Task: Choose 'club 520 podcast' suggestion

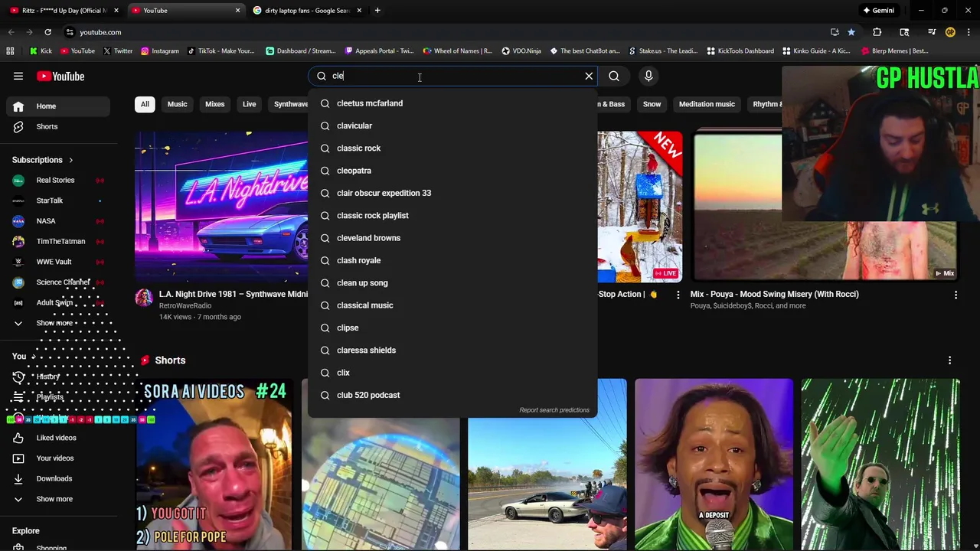Action: 452,395
